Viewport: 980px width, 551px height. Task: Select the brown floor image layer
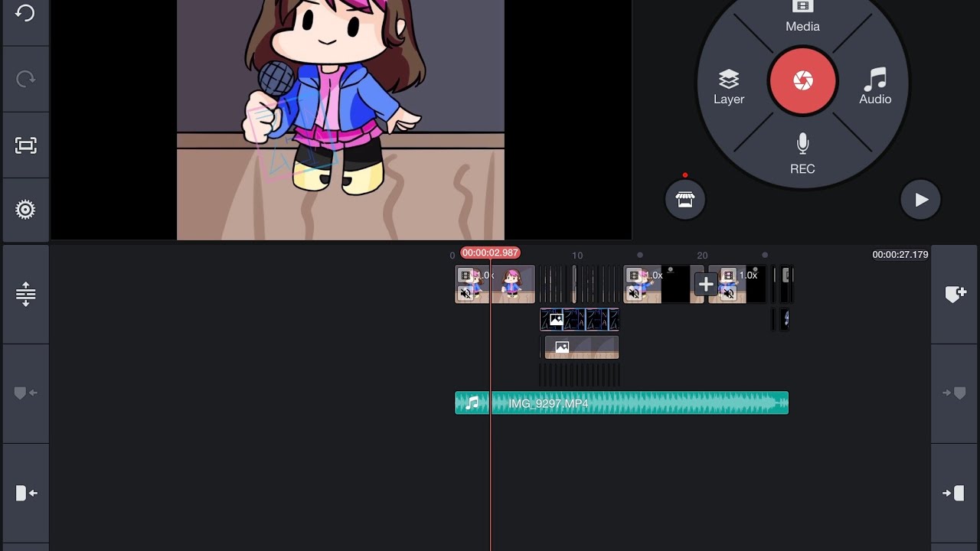[x=581, y=347]
